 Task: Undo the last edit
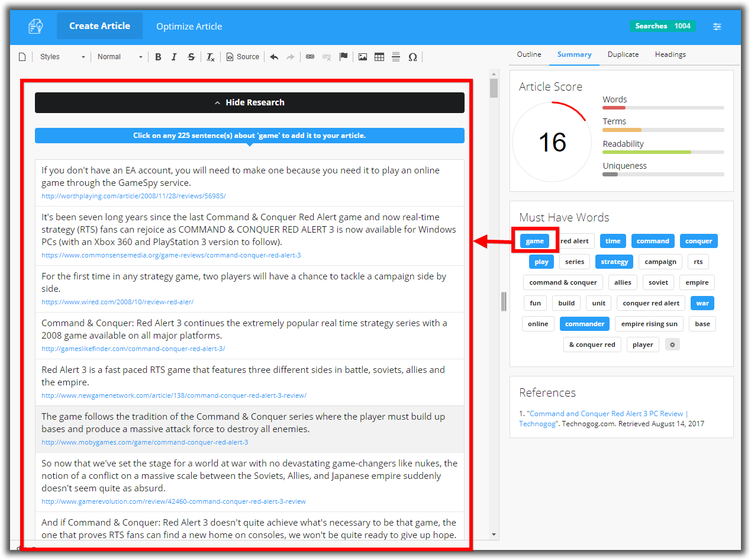pos(274,57)
